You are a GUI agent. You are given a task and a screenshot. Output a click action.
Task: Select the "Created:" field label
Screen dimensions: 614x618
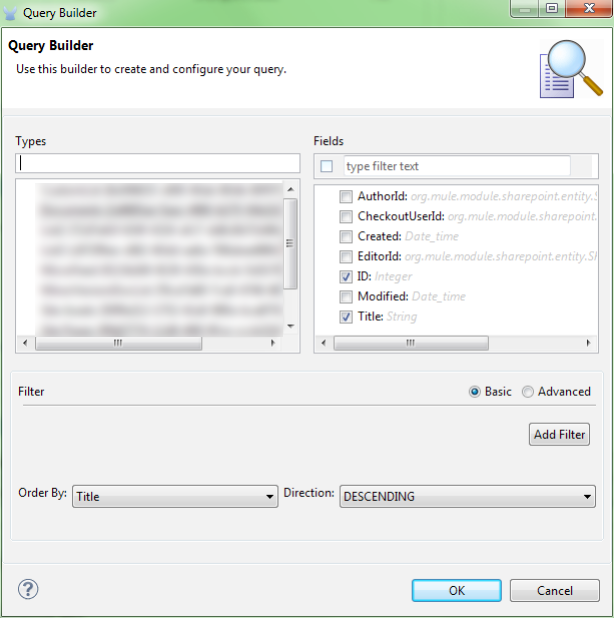[x=380, y=236]
